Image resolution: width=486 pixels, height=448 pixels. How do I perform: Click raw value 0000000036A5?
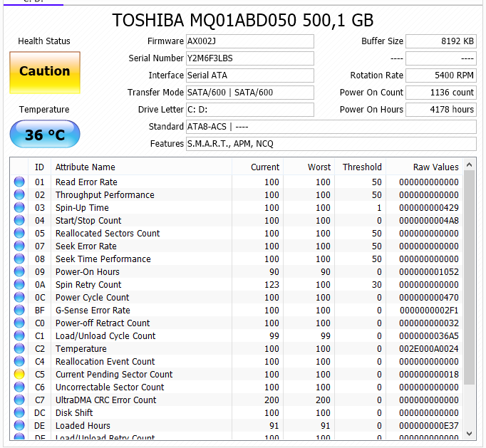click(429, 336)
